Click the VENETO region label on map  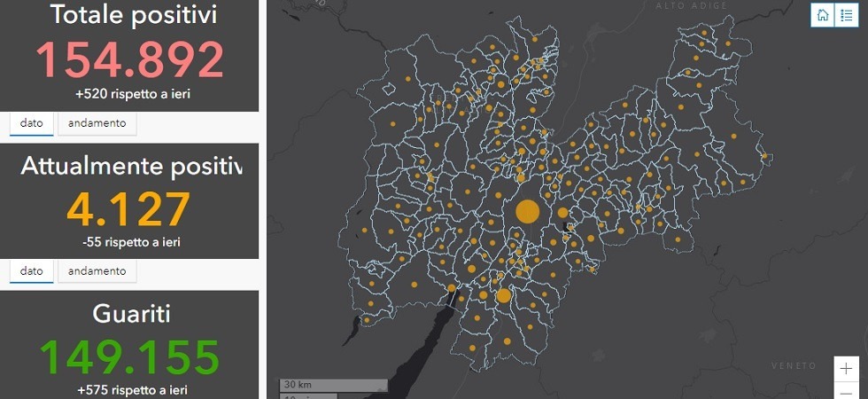[787, 365]
